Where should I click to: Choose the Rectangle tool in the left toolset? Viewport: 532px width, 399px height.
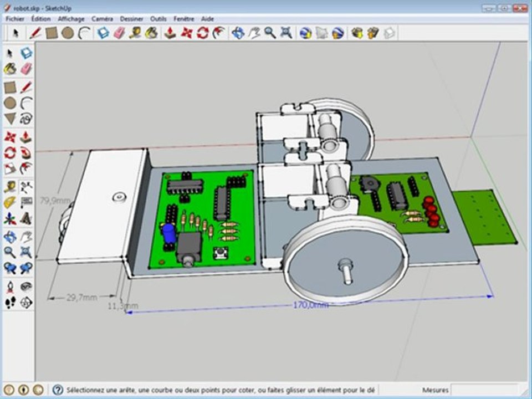[x=10, y=88]
